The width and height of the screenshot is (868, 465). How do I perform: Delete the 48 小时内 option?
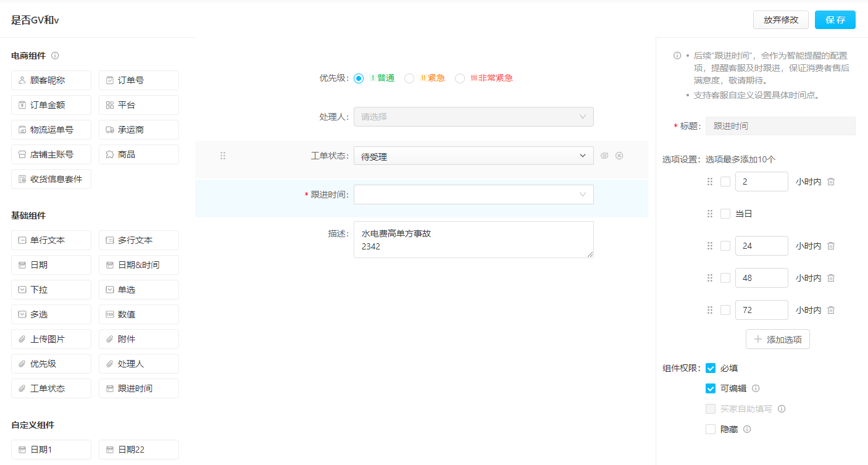pyautogui.click(x=831, y=278)
